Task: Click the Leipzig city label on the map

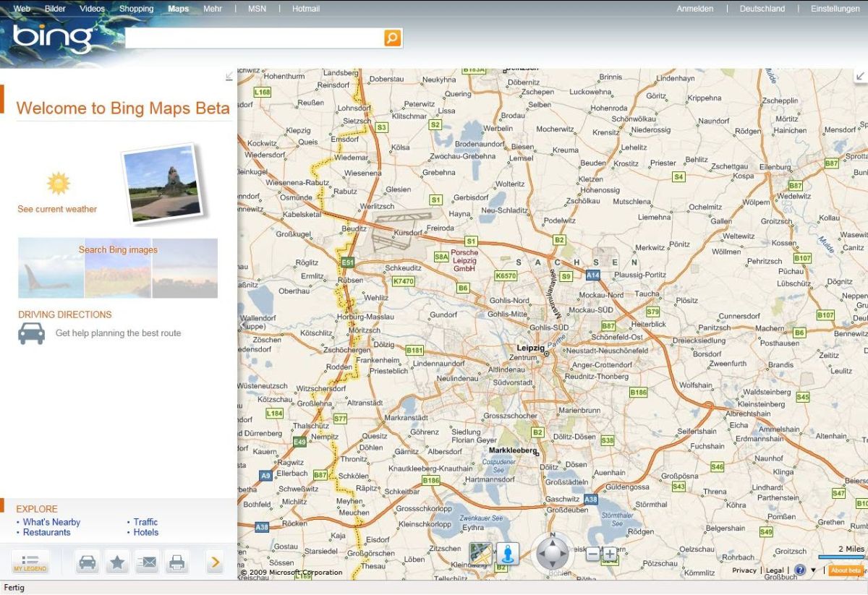Action: click(530, 348)
